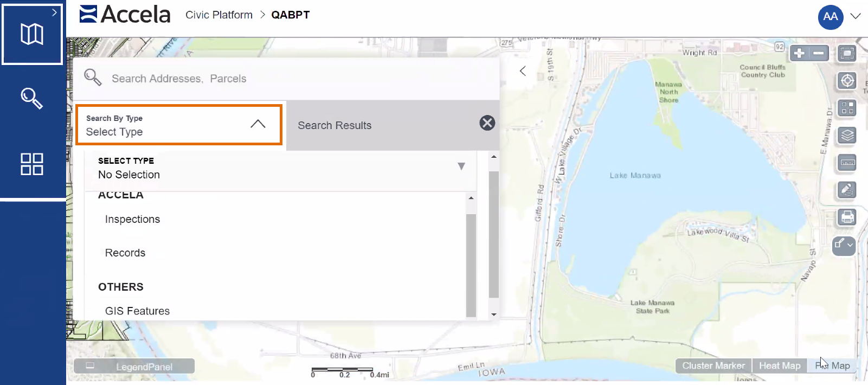
Task: Toggle the LegendPanel button
Action: click(x=134, y=367)
